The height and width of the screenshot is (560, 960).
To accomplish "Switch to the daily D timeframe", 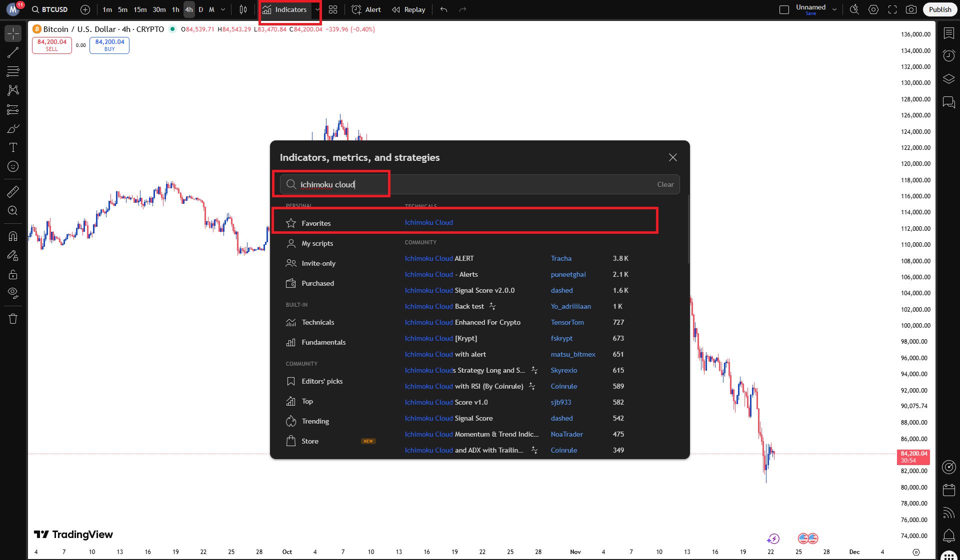I will click(x=201, y=9).
